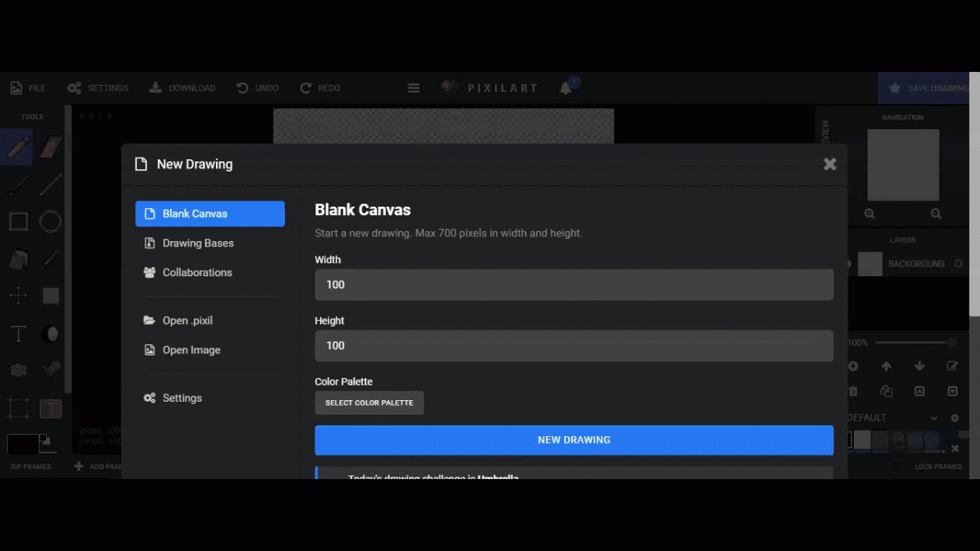Select the Eraser tool
This screenshot has width=980, height=551.
[x=51, y=146]
